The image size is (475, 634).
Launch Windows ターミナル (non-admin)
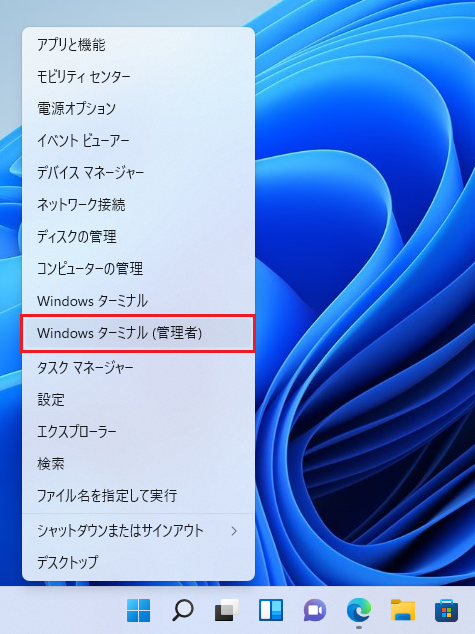tap(138, 301)
